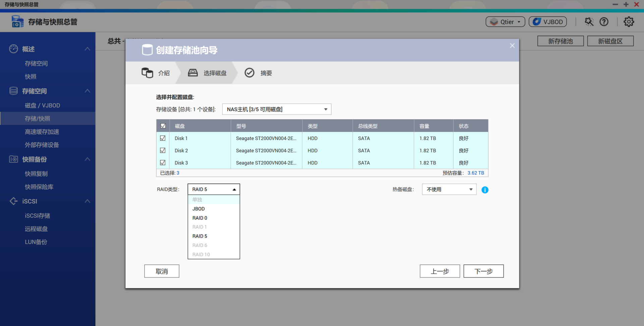
Task: Click the Cancel button in wizard
Action: (162, 271)
